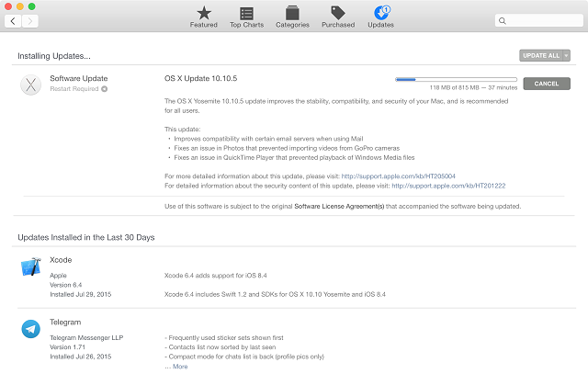
Task: Click in the App Store search field
Action: tap(539, 20)
